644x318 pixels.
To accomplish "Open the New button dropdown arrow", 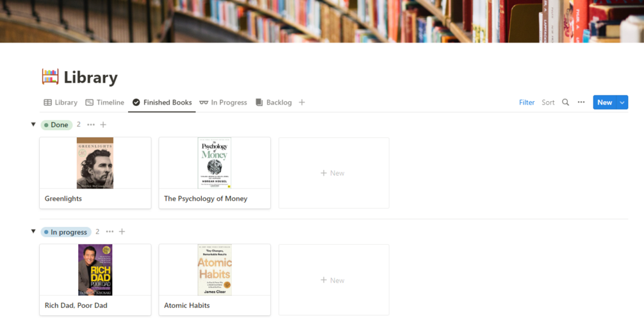I will (x=622, y=103).
